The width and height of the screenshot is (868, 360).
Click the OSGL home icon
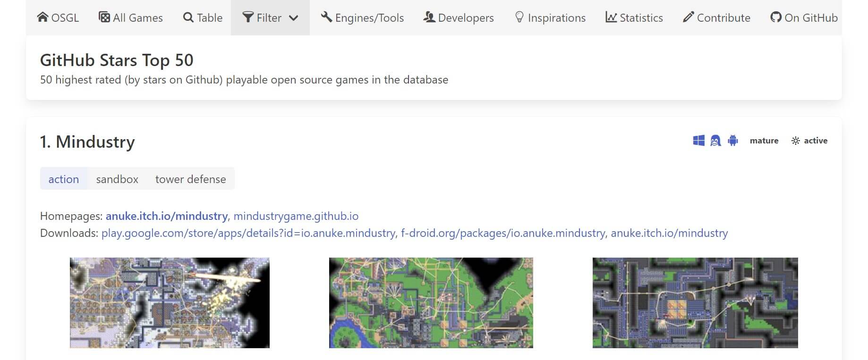43,17
